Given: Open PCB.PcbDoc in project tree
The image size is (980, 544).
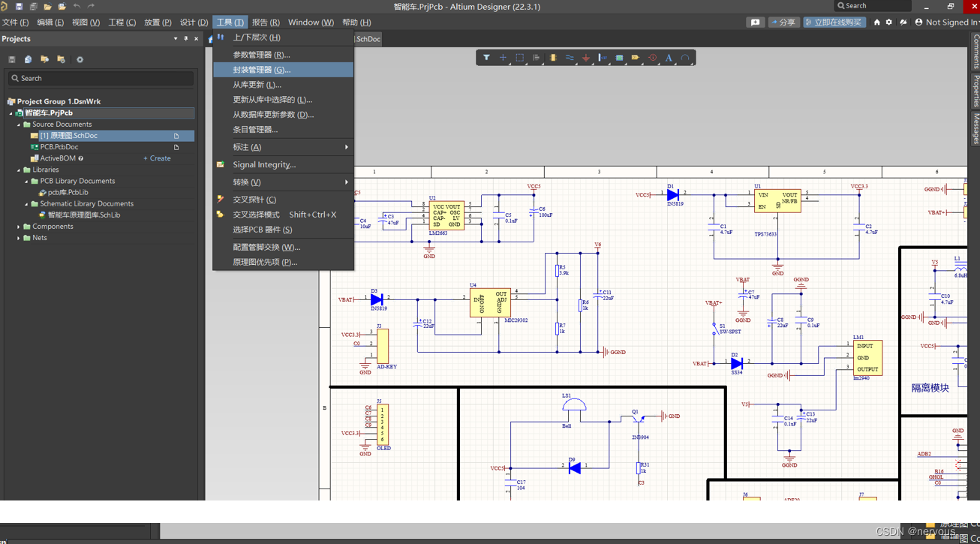Looking at the screenshot, I should coord(59,147).
